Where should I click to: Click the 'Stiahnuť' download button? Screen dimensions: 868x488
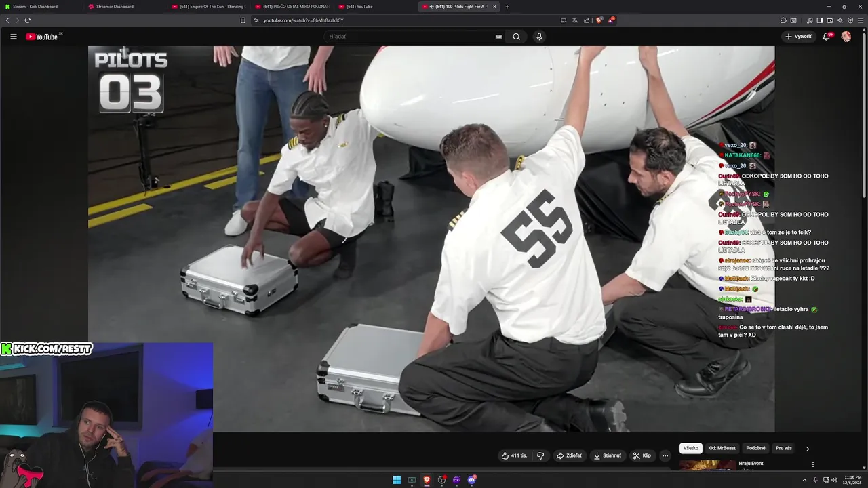608,455
